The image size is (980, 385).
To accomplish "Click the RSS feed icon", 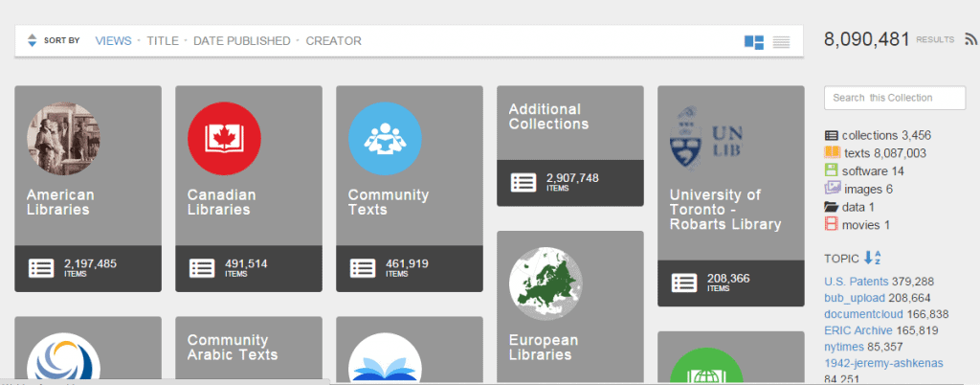I will tap(970, 39).
